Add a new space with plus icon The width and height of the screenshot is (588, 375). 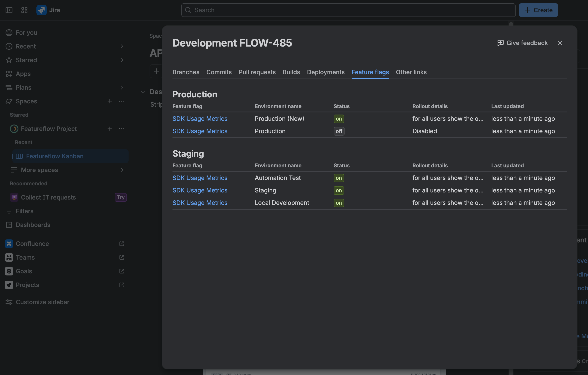click(110, 101)
